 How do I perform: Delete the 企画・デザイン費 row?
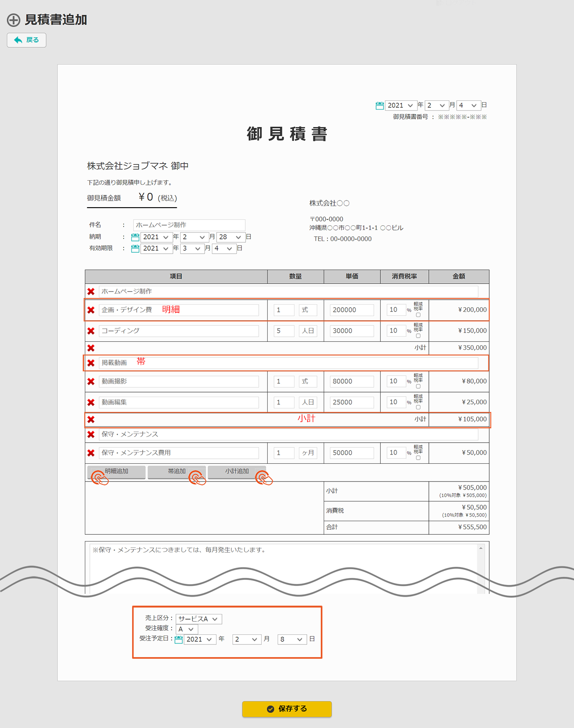tap(91, 310)
